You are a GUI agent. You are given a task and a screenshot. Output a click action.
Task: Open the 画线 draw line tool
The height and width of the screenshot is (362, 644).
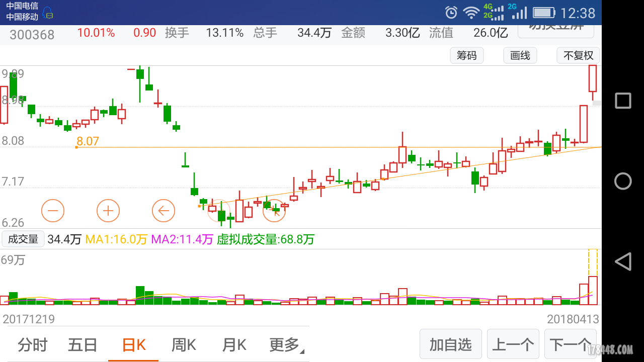(x=520, y=55)
